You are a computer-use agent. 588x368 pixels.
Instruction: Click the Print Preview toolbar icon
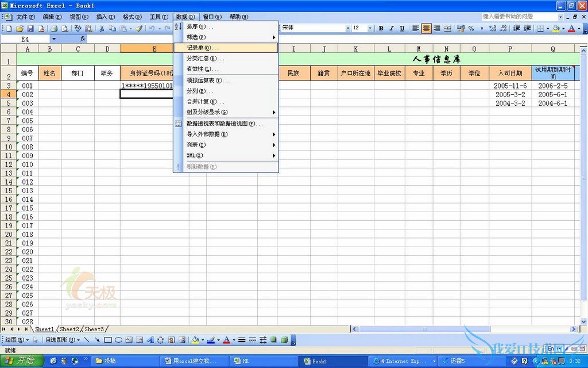tap(64, 28)
